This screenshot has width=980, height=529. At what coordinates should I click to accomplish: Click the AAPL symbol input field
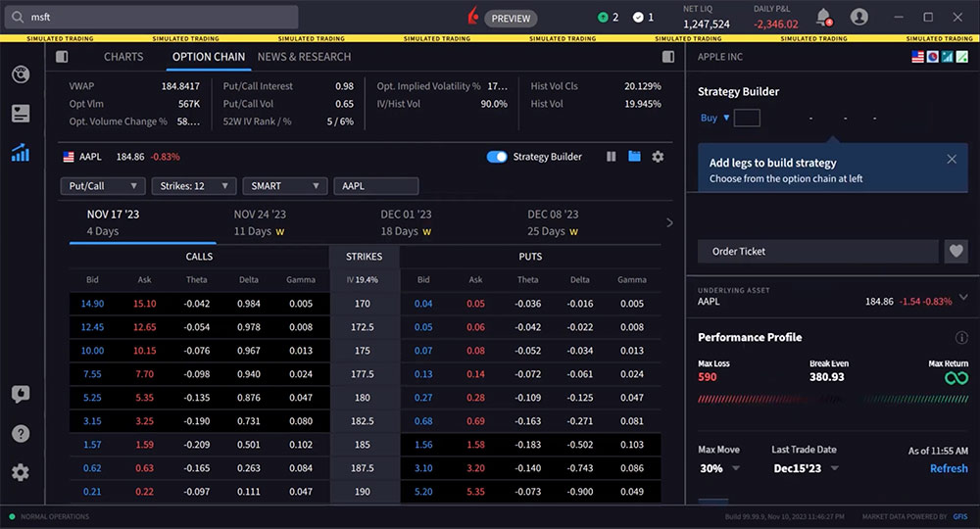click(x=376, y=186)
